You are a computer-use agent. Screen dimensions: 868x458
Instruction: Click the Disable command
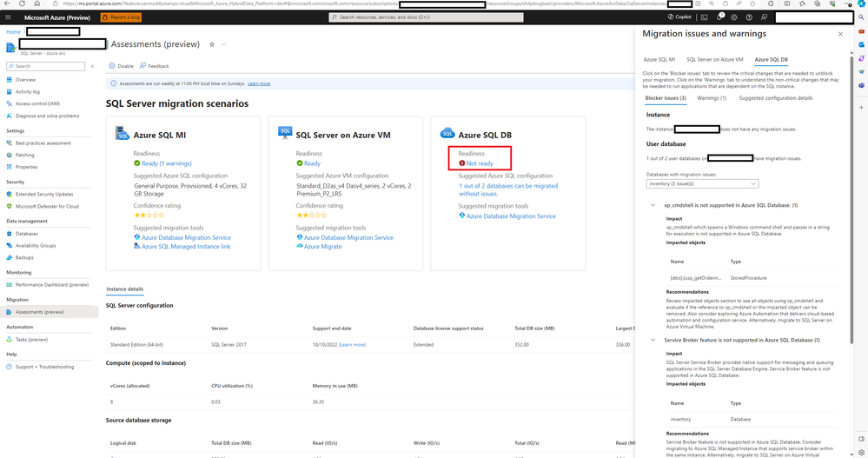click(122, 66)
